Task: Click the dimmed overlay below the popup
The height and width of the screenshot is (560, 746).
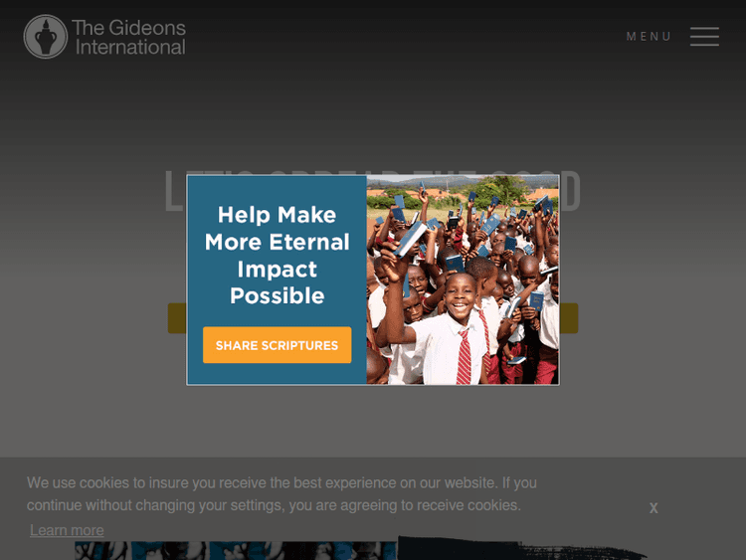Action: (x=373, y=421)
